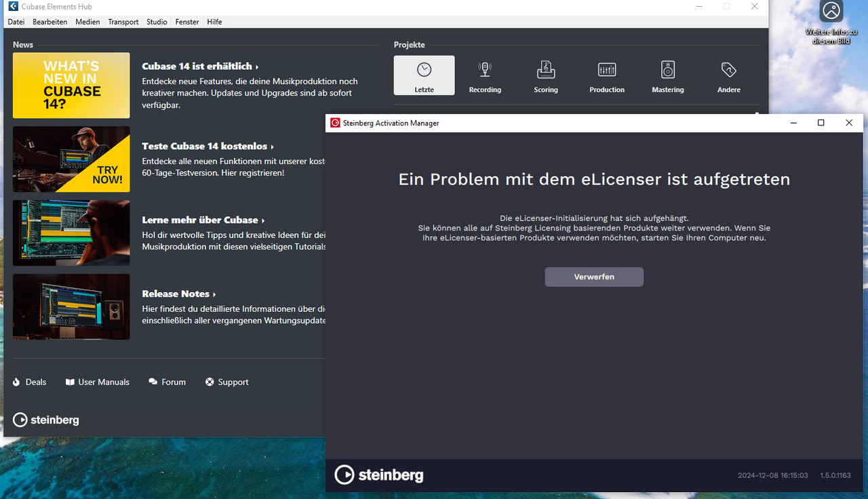Select the Scoring project category

[x=546, y=75]
